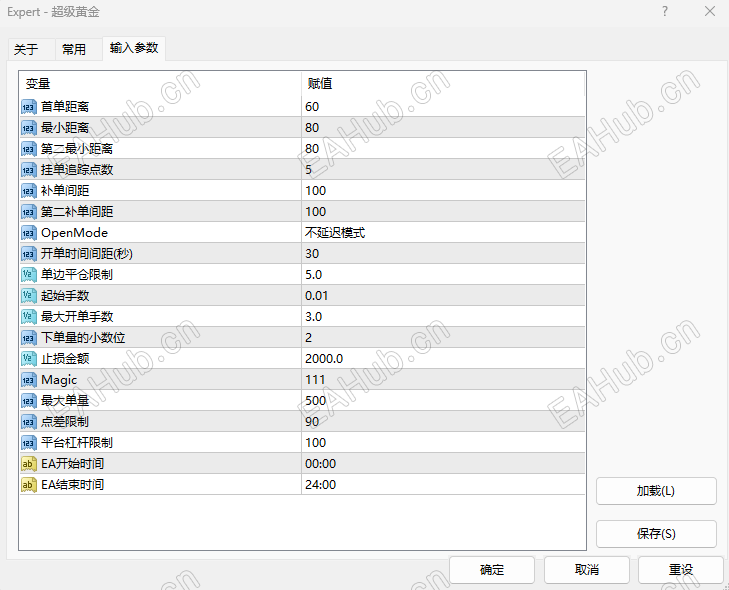Click the integer icon beside 挂单追踪点数
Viewport: 729px width, 590px height.
(28, 170)
